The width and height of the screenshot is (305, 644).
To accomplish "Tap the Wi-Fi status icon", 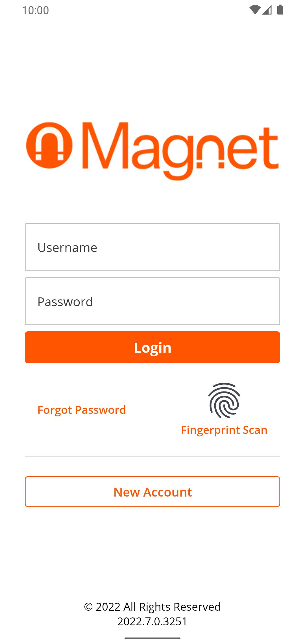I will click(255, 10).
